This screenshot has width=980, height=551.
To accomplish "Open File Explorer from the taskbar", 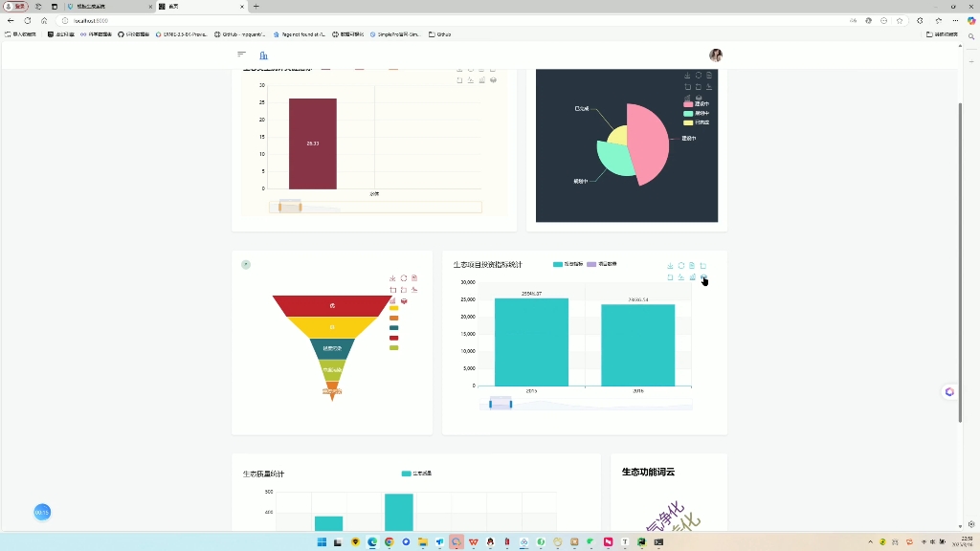I will (422, 542).
